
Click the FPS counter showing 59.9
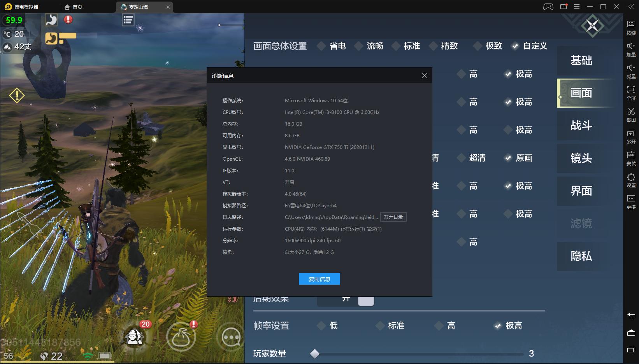coord(14,20)
